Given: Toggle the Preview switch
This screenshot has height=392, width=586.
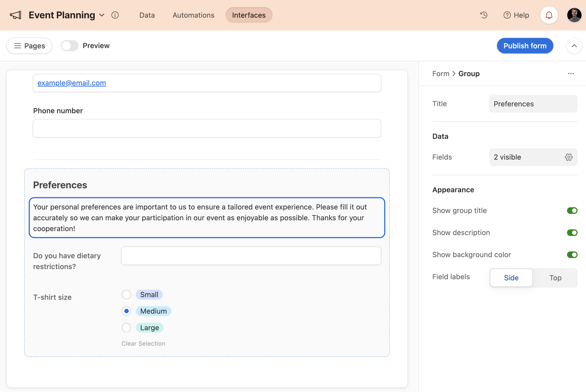Looking at the screenshot, I should [70, 46].
